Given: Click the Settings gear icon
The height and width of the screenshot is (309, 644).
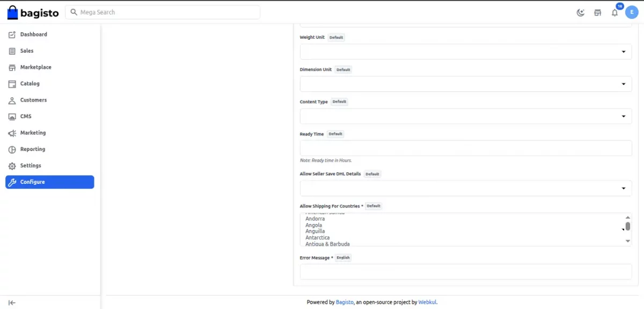Looking at the screenshot, I should 12,166.
